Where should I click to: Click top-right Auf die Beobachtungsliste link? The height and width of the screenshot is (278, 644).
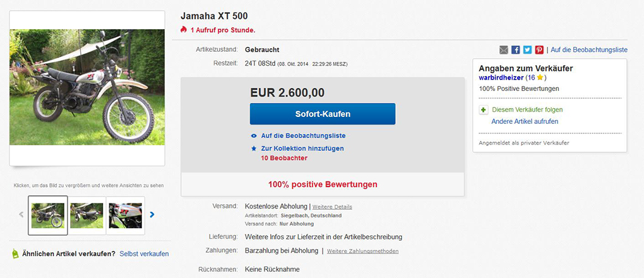tap(589, 49)
